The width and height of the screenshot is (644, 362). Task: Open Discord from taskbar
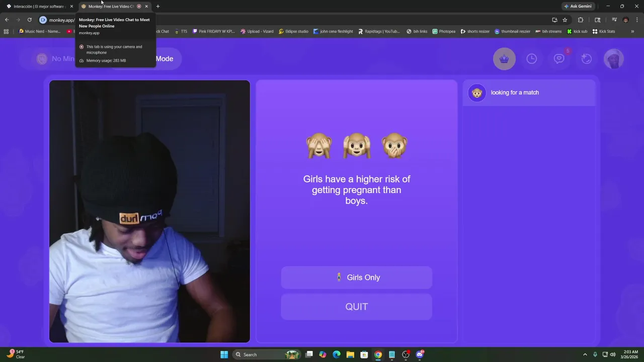(x=420, y=354)
